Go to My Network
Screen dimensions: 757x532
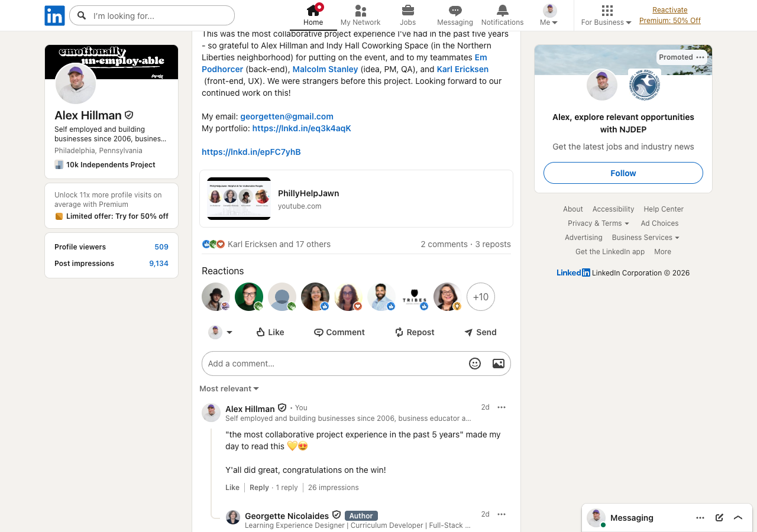tap(360, 15)
